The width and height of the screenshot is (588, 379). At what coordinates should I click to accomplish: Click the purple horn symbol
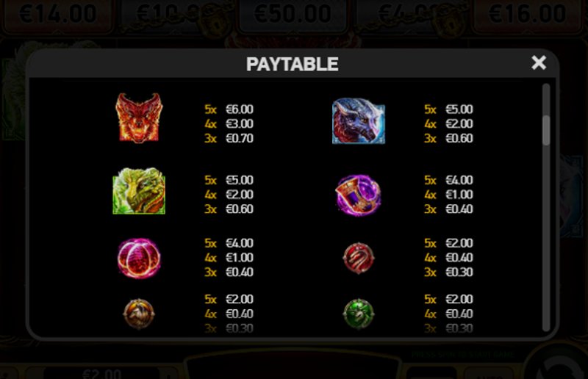pyautogui.click(x=358, y=195)
